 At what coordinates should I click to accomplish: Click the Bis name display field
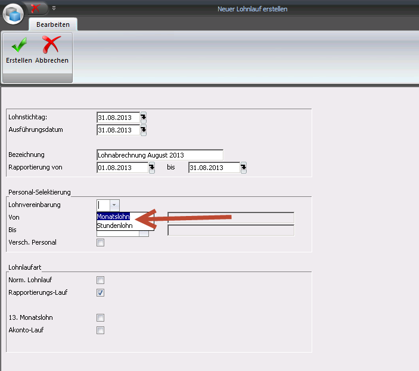click(231, 230)
